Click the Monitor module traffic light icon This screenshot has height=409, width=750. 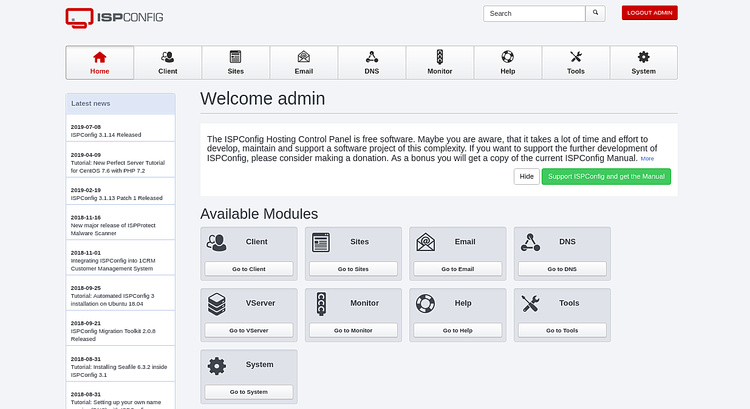(321, 302)
